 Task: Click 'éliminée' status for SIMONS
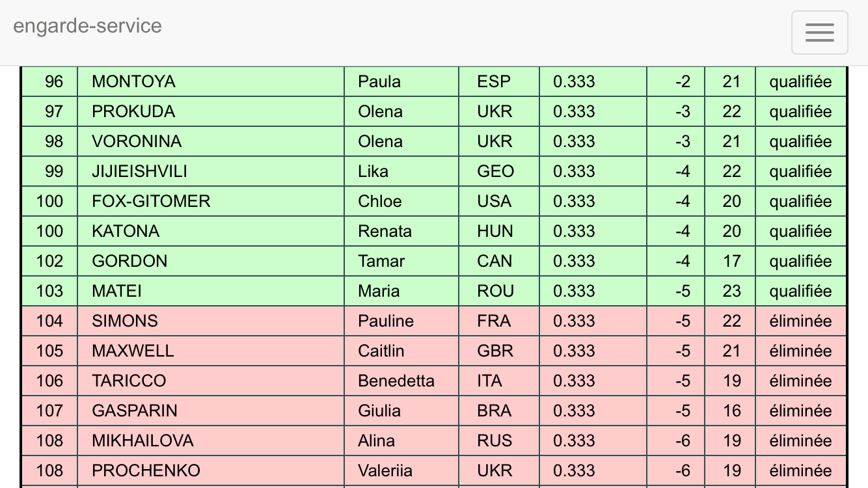(801, 321)
